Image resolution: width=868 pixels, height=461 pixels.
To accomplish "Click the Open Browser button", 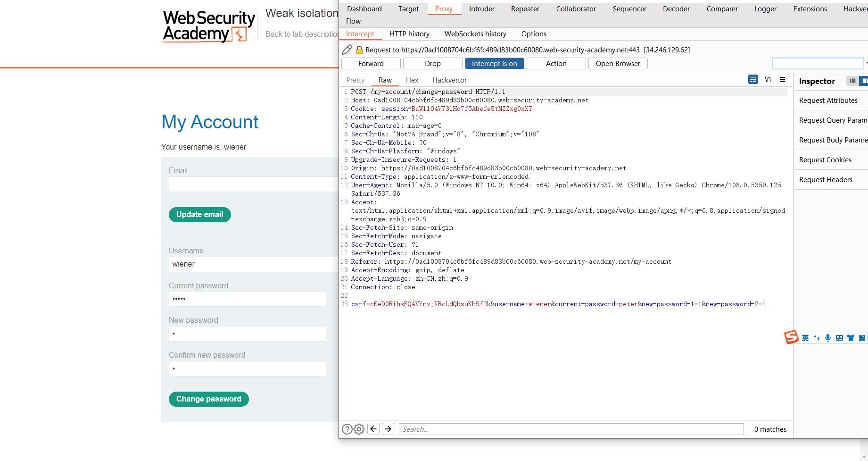I will click(x=618, y=63).
